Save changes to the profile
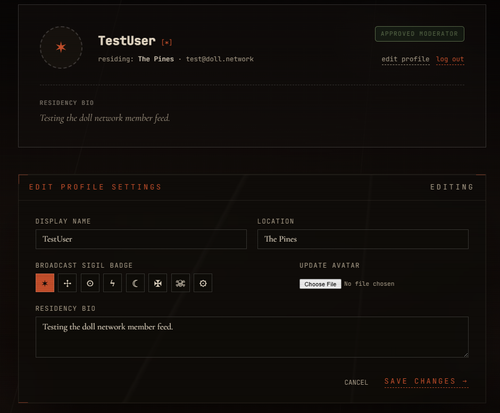Viewport: 500px width, 413px height. (426, 381)
